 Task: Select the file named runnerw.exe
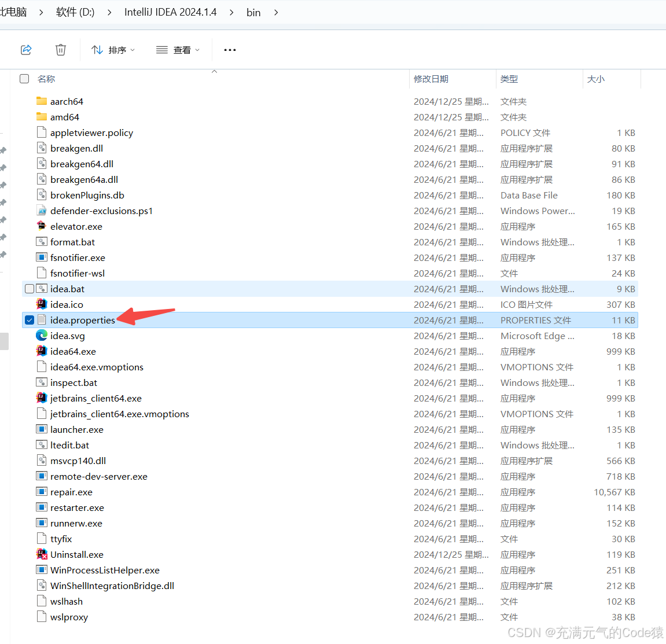click(76, 523)
